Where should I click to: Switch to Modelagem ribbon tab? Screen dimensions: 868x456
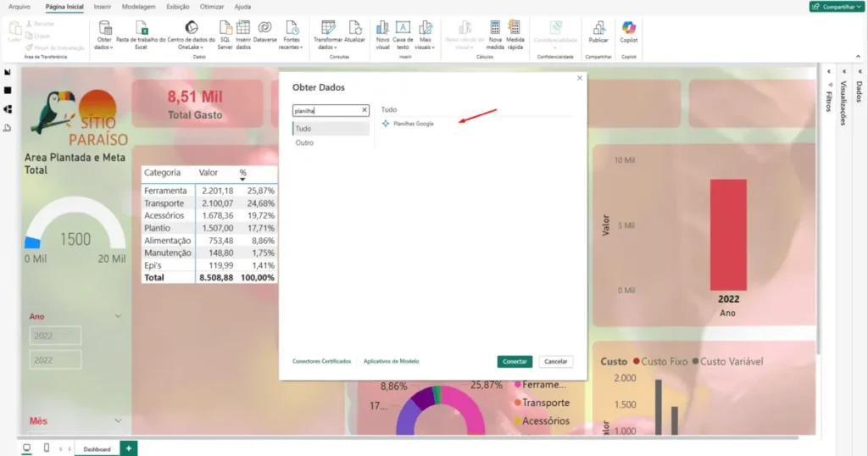click(x=138, y=7)
